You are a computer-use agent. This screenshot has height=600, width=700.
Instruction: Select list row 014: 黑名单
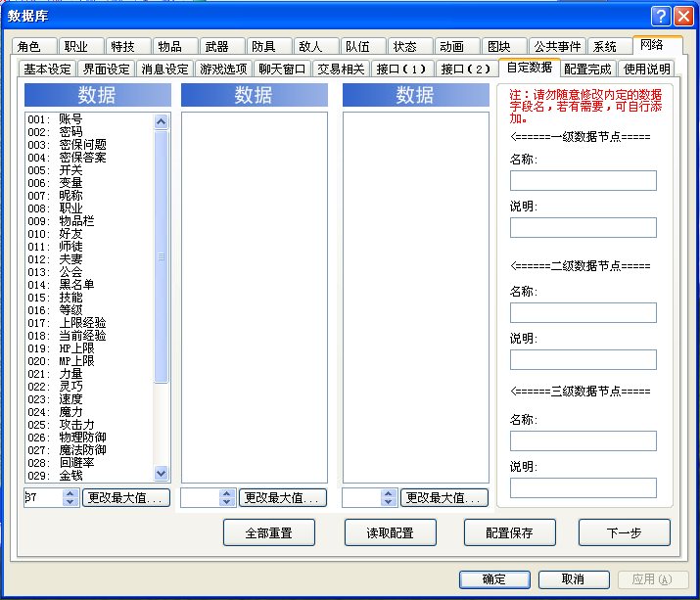click(89, 285)
